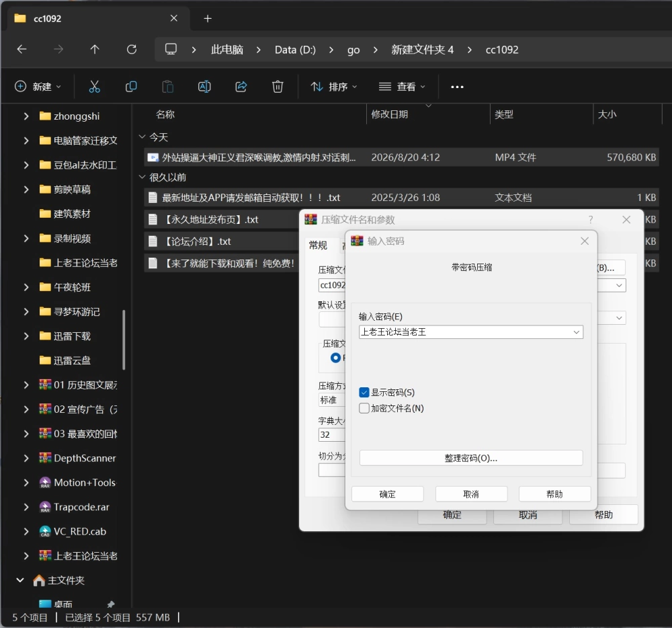Go back with the left arrow

click(22, 50)
